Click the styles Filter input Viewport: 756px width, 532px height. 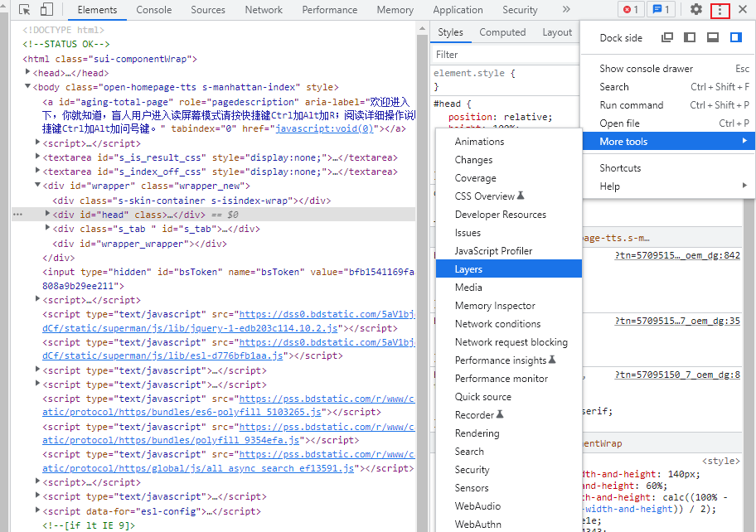click(505, 55)
